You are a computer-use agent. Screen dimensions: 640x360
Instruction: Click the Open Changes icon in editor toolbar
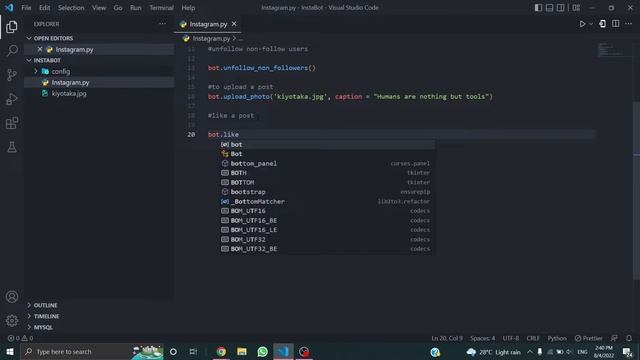tap(602, 24)
